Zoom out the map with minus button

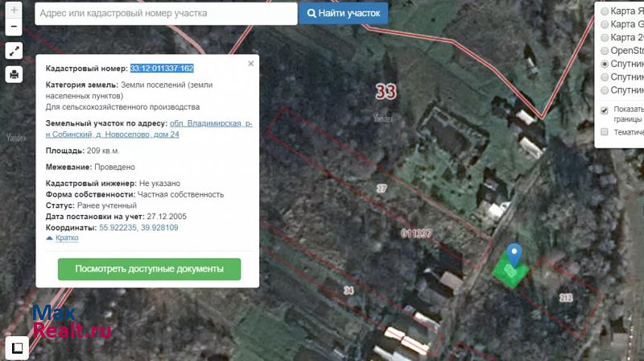click(14, 27)
